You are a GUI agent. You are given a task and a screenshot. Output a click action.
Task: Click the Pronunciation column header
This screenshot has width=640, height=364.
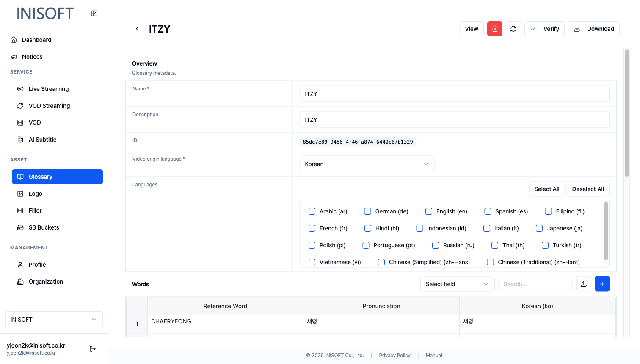tap(381, 306)
